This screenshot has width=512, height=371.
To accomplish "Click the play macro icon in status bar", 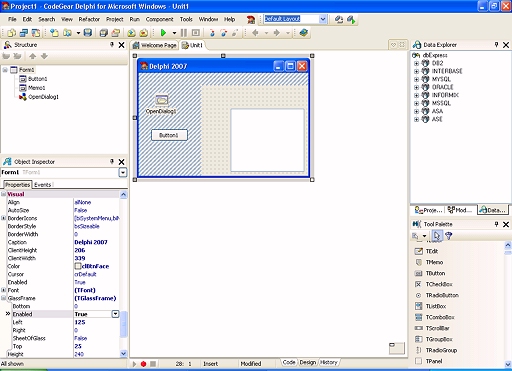I will 134,364.
